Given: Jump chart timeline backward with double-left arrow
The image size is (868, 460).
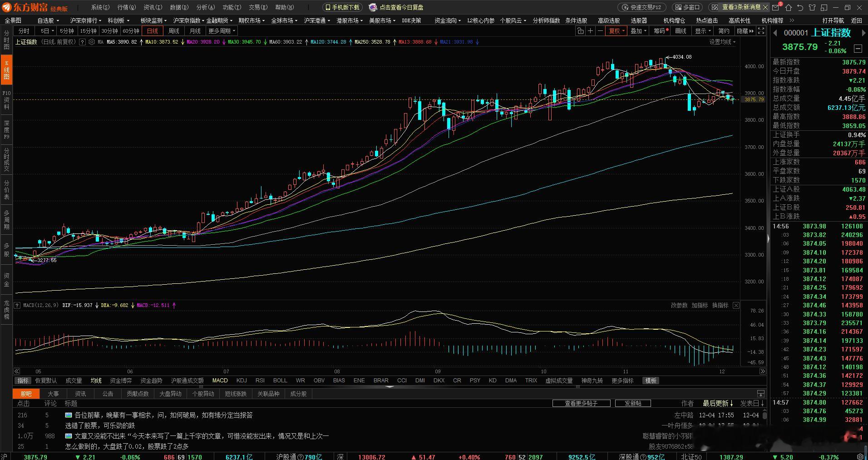Looking at the screenshot, I should tap(17, 371).
